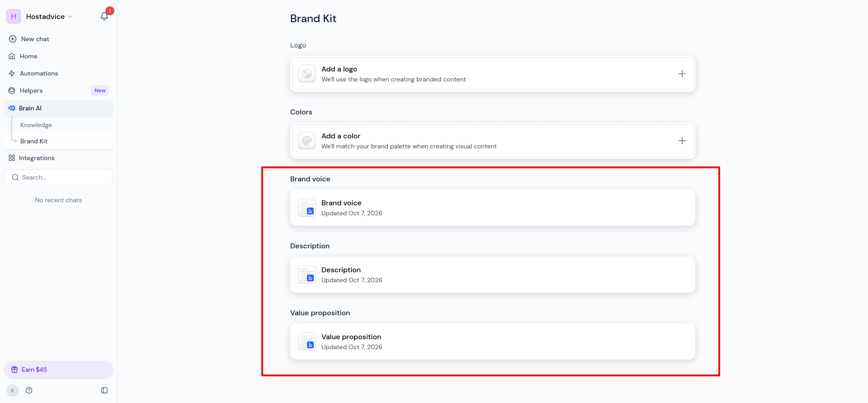
Task: Expand the Hostadvice workspace dropdown chevron
Action: (x=70, y=17)
